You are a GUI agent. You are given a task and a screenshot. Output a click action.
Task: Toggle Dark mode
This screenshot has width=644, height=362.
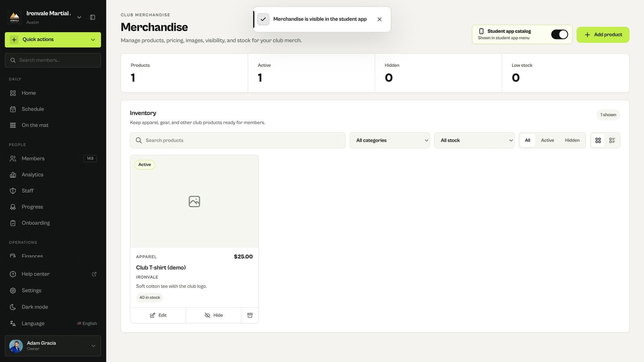tap(53, 307)
